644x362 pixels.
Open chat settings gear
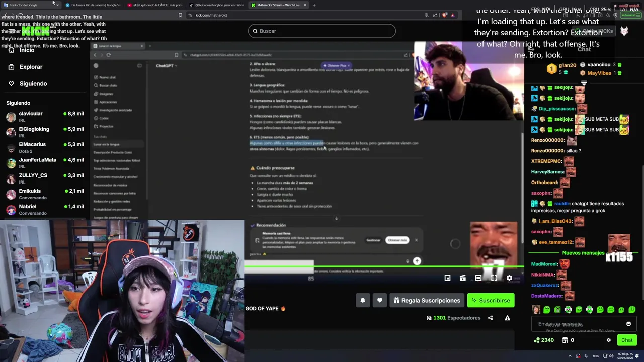click(608, 340)
